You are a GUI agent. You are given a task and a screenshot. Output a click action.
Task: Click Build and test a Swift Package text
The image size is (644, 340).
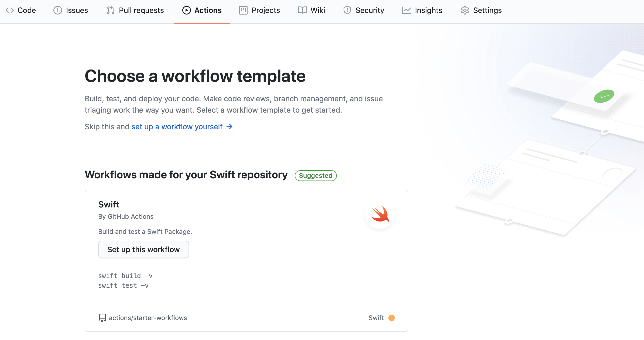coord(145,232)
